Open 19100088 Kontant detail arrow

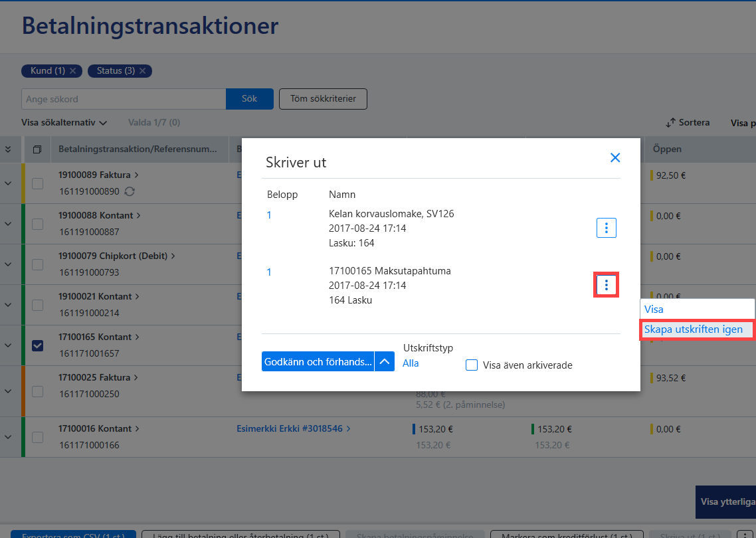[x=138, y=215]
